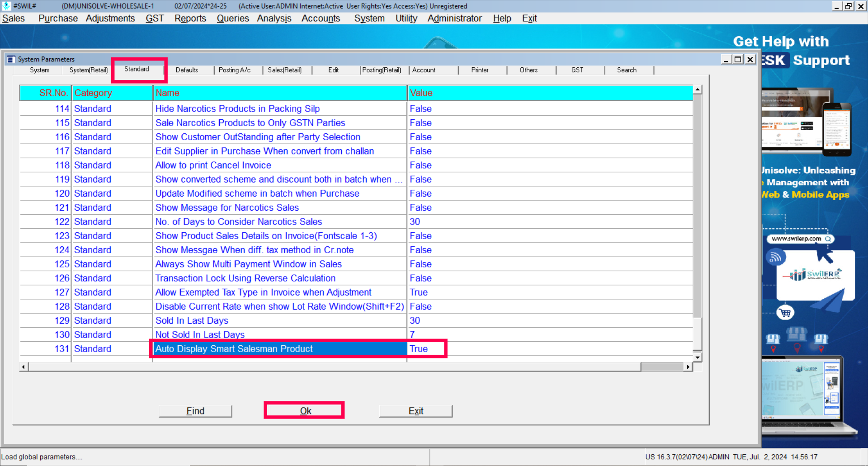The image size is (868, 466).
Task: Click the Find button
Action: point(195,411)
